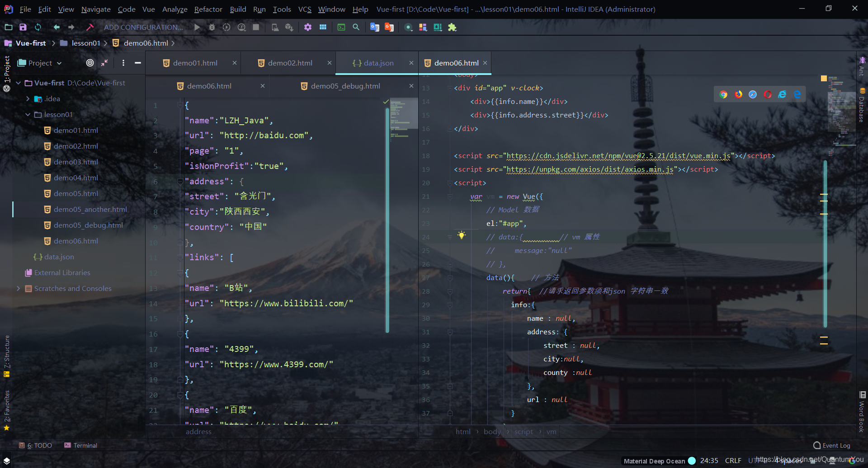868x468 pixels.
Task: Navigate forward with the right arrow icon
Action: [x=71, y=27]
